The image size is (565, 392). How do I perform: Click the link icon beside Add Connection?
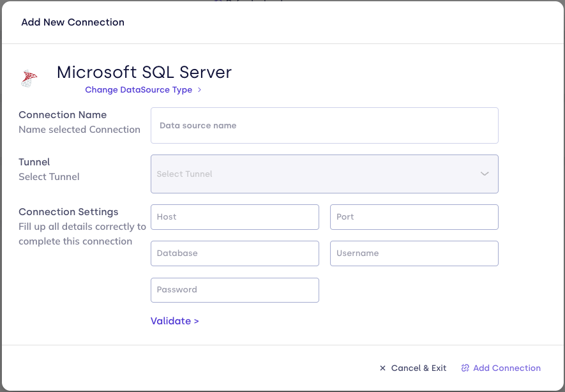tap(465, 368)
